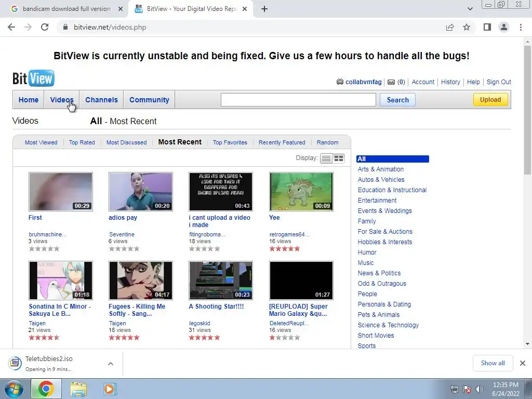This screenshot has width=532, height=399.
Task: Select the Science & Technology category
Action: click(388, 325)
